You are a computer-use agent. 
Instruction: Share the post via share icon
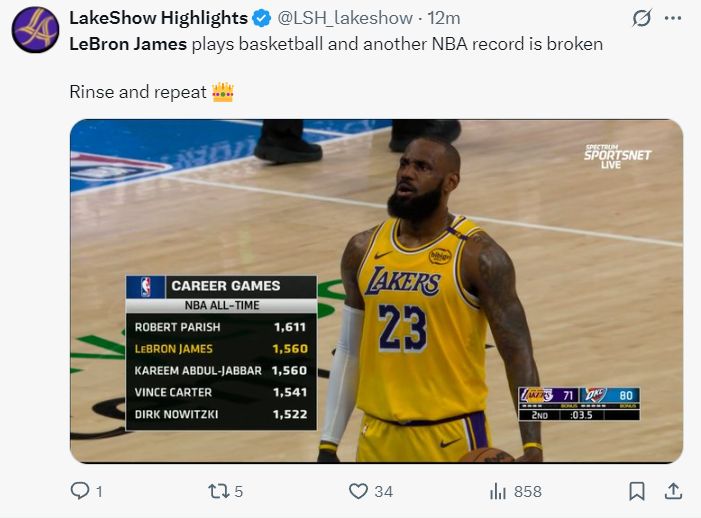pyautogui.click(x=673, y=491)
